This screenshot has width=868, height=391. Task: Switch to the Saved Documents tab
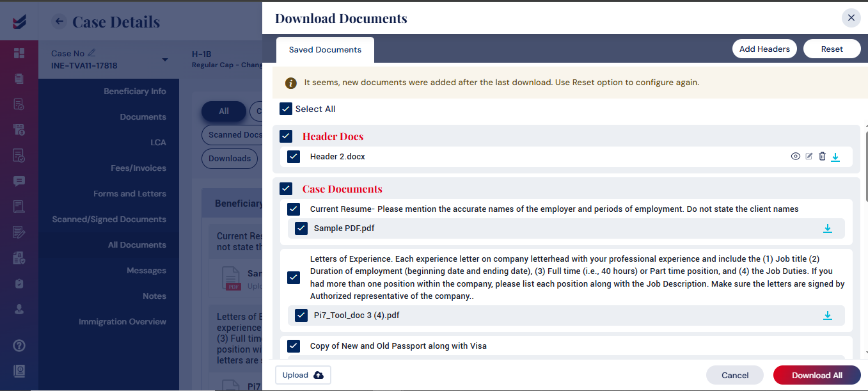coord(325,50)
